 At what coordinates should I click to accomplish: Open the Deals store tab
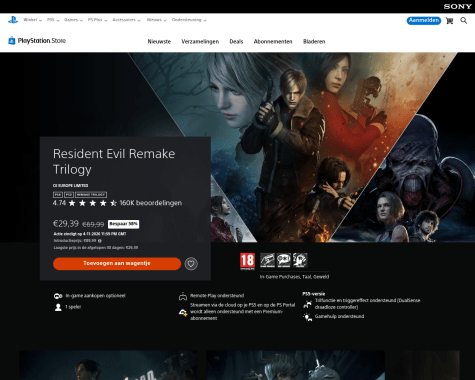pyautogui.click(x=236, y=42)
